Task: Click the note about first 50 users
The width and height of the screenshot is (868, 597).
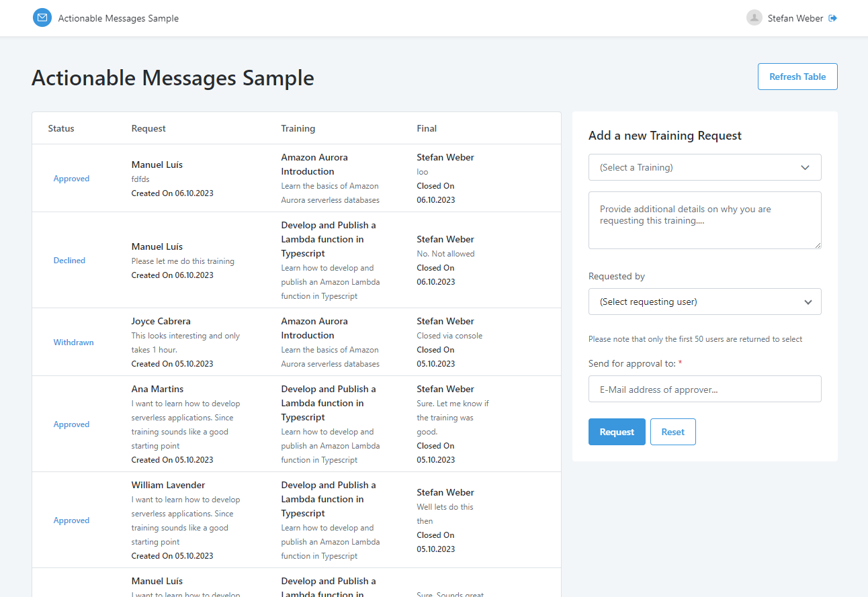Action: click(x=695, y=339)
